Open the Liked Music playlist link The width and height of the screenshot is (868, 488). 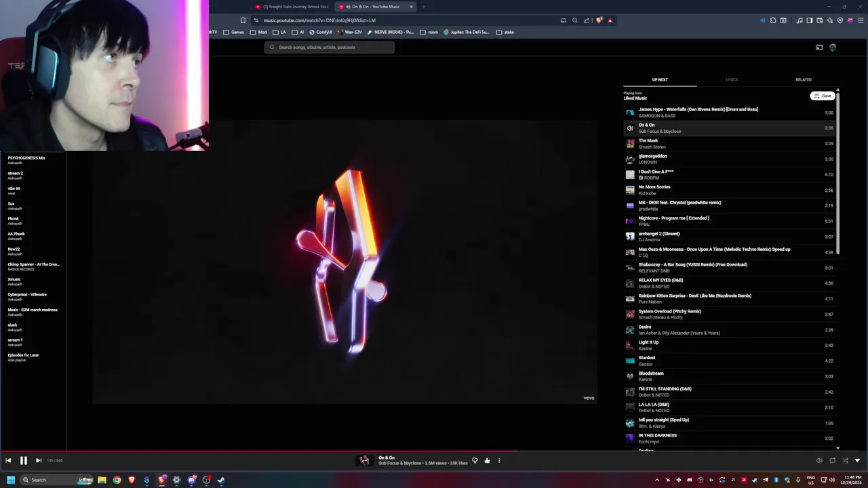pos(635,98)
